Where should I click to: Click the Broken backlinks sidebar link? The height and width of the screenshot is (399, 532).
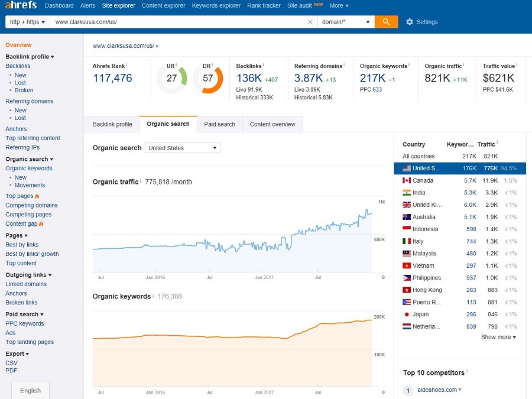(24, 90)
